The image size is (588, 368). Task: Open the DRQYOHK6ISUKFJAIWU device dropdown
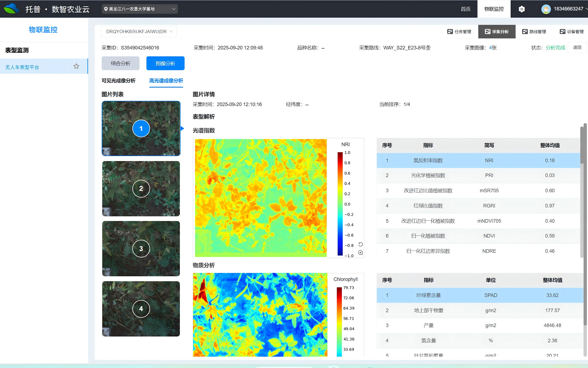(x=139, y=31)
